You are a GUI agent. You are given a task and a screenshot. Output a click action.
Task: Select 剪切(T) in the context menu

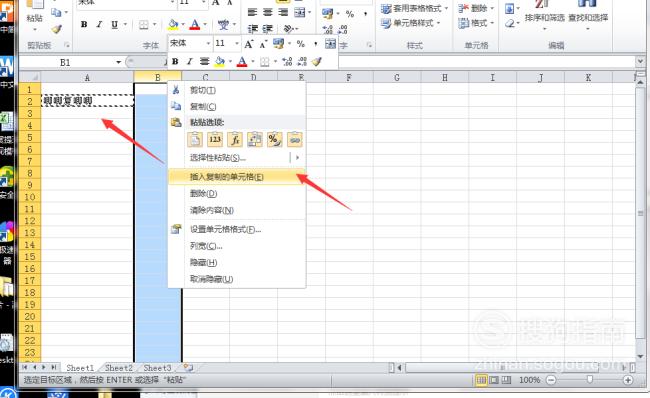coord(237,90)
